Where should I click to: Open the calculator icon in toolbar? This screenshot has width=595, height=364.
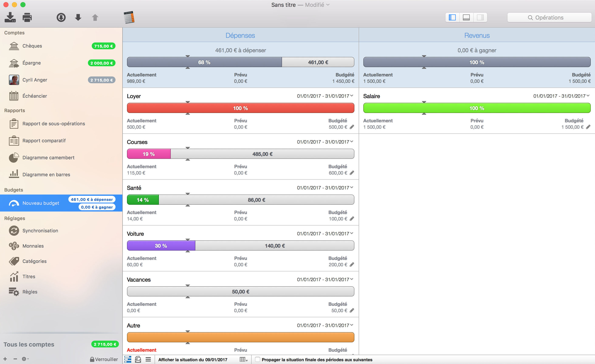tap(129, 17)
